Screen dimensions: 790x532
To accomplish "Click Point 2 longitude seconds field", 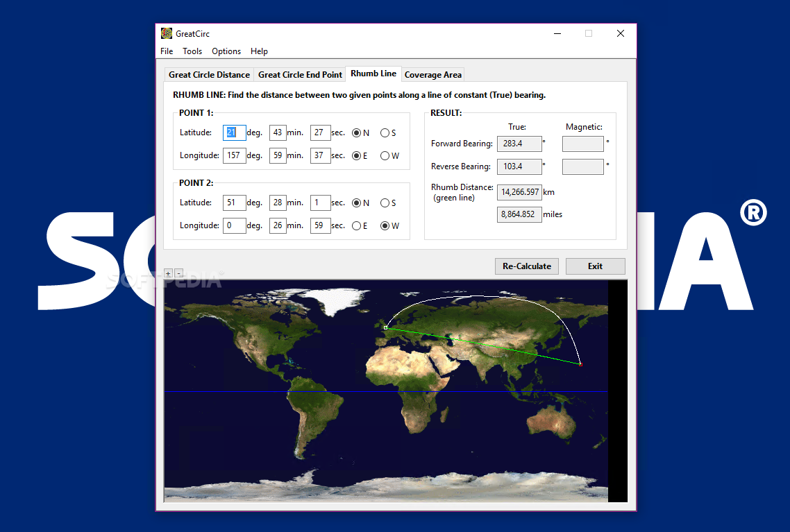I will point(321,225).
